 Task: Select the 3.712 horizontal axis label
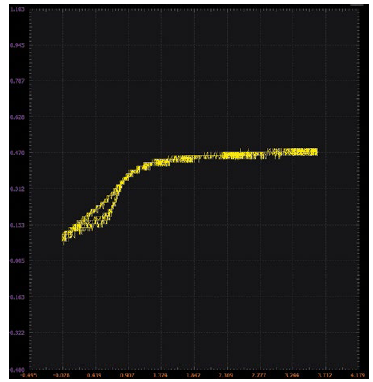tap(325, 375)
